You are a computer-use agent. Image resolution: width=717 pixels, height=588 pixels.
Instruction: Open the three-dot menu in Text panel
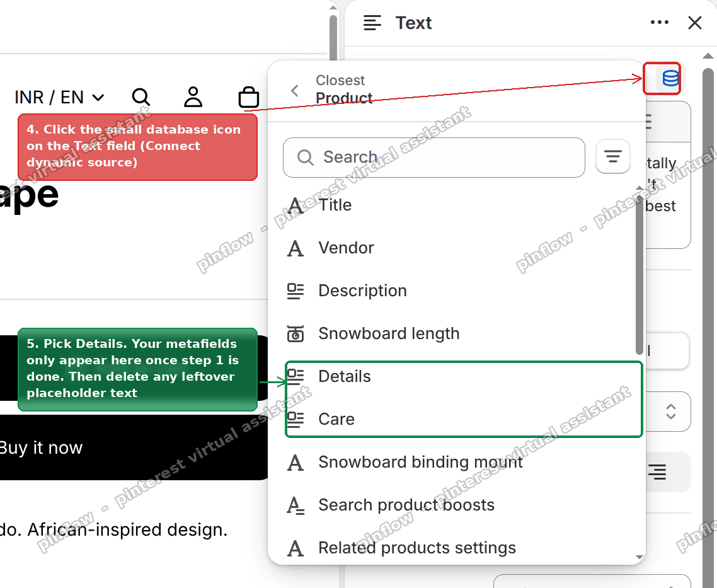tap(660, 22)
